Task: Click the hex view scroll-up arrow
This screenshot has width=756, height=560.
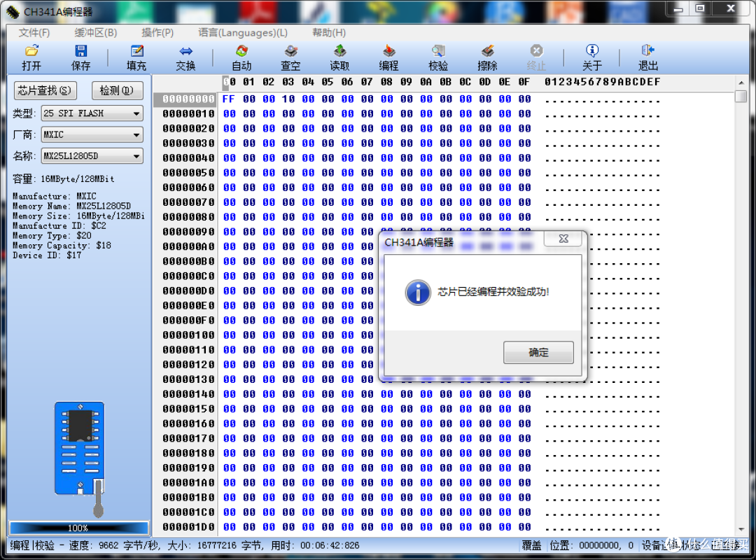Action: (741, 83)
